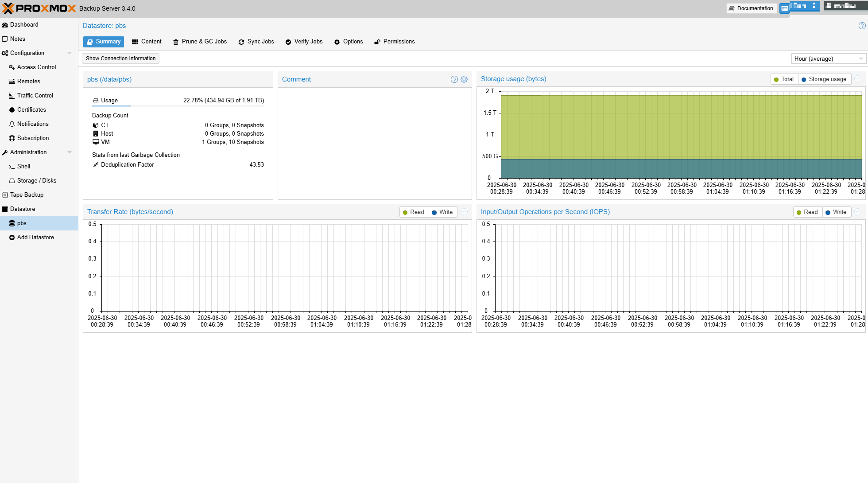
Task: Click Show Connection Information button
Action: pyautogui.click(x=120, y=58)
